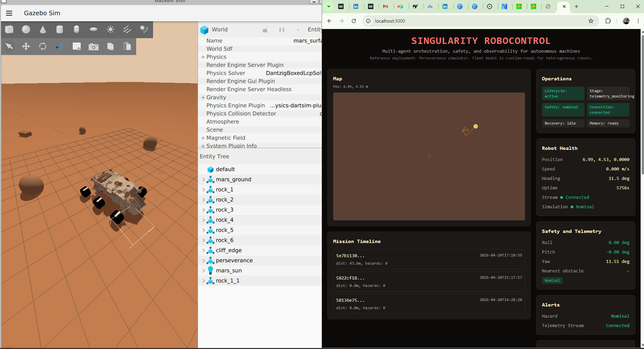
Task: Open the Gazebo Sim hamburger menu
Action: point(9,13)
